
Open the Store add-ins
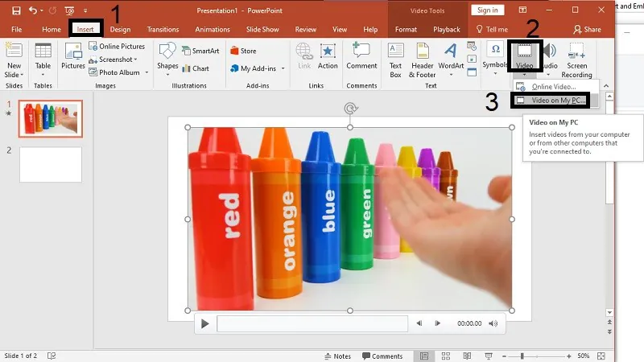coord(243,51)
